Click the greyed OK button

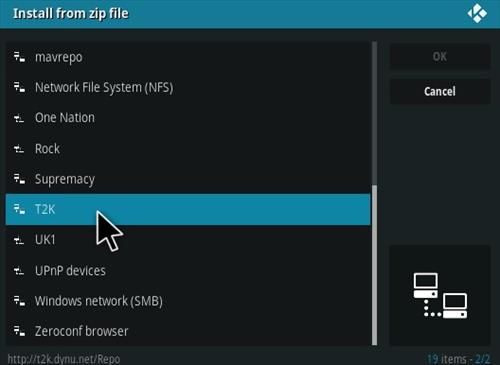(x=440, y=57)
